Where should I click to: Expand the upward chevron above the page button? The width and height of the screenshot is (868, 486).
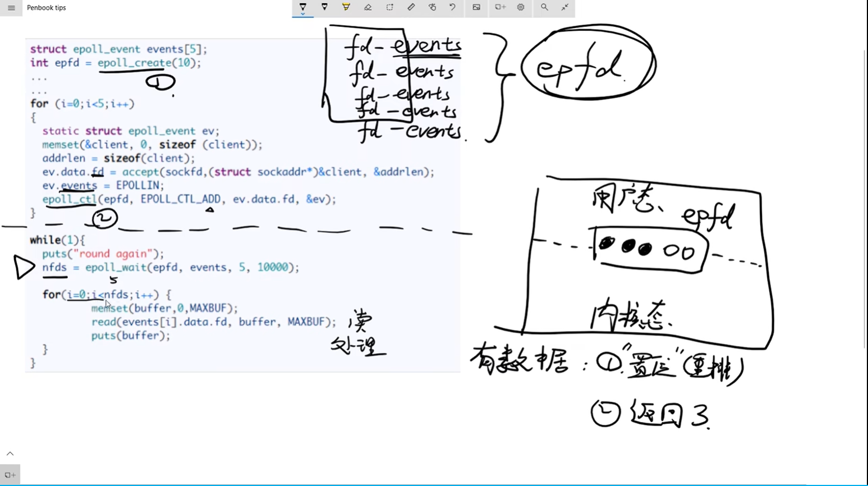tap(10, 453)
